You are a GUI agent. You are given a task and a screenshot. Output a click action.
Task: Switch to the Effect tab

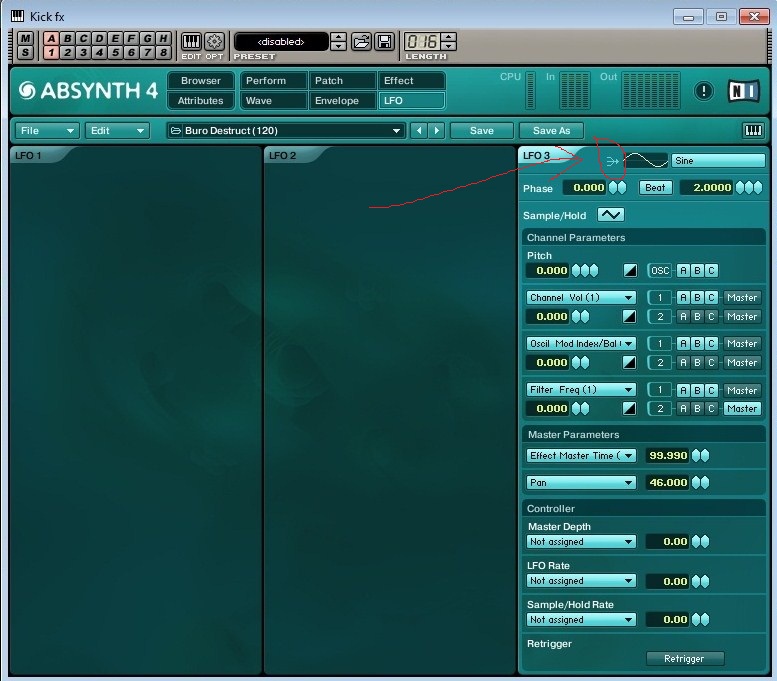[x=411, y=80]
